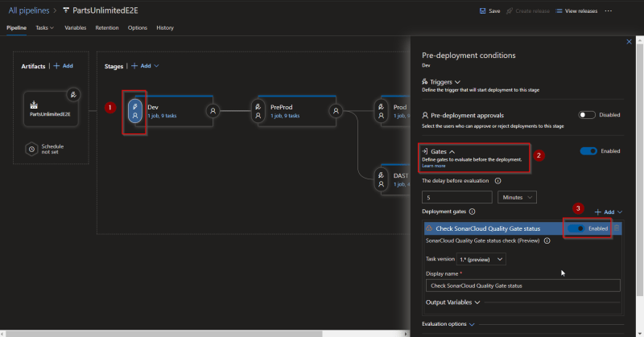Click Add artifact link
This screenshot has width=644, height=337.
[x=64, y=66]
